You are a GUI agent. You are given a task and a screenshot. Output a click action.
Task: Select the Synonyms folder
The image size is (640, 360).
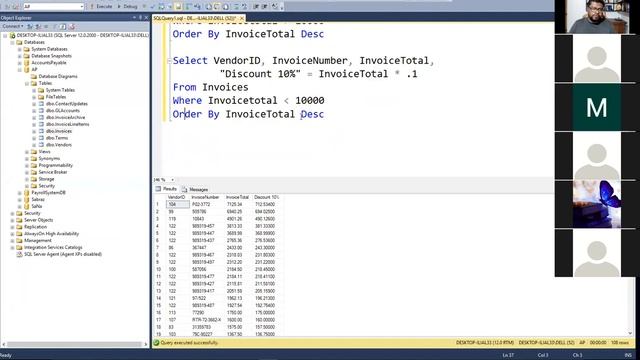49,158
